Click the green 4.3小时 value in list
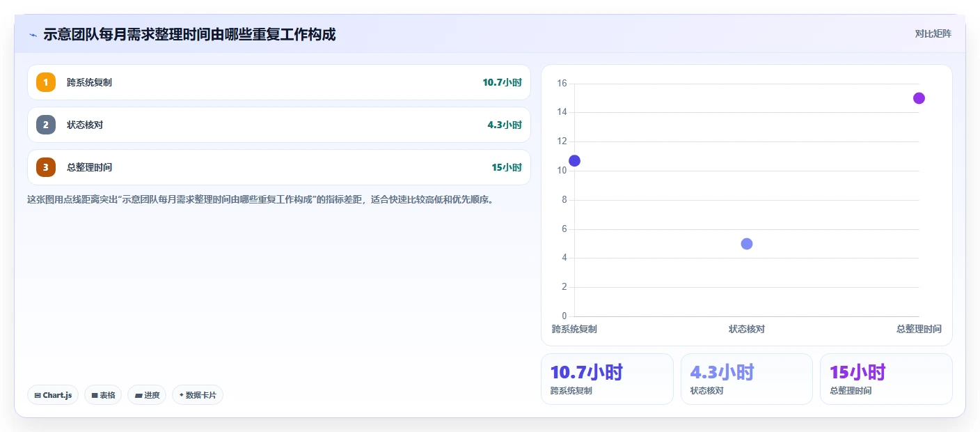The height and width of the screenshot is (432, 980). [x=505, y=125]
